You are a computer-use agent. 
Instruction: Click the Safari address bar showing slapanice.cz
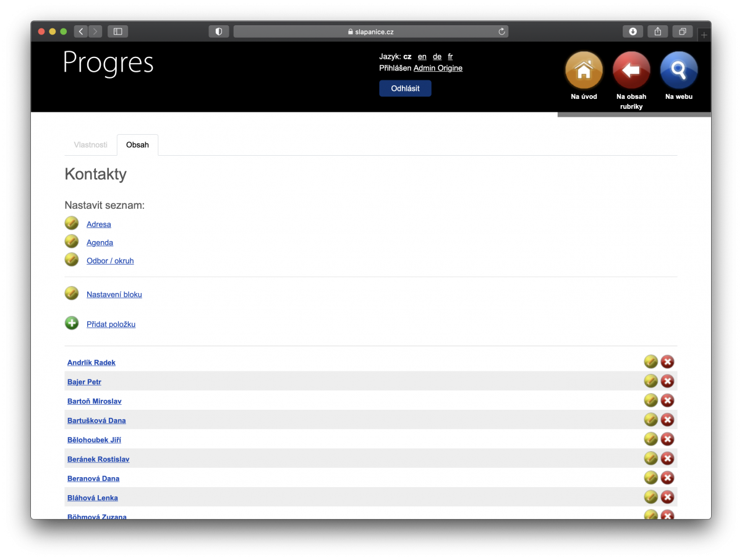point(370,32)
